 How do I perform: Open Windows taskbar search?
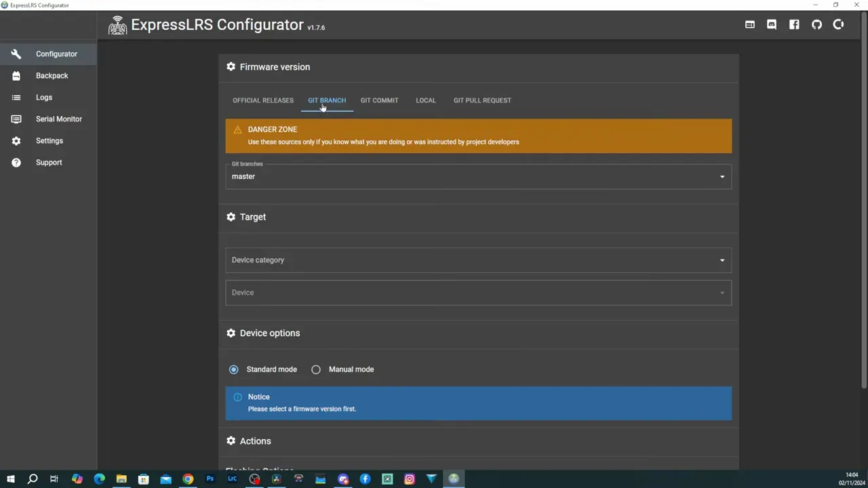pos(32,479)
